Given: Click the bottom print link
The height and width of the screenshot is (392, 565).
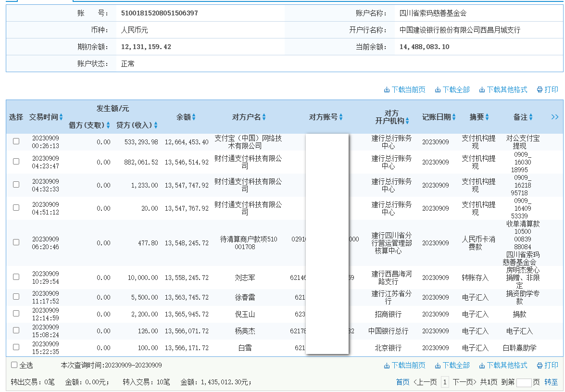Looking at the screenshot, I should [x=548, y=366].
